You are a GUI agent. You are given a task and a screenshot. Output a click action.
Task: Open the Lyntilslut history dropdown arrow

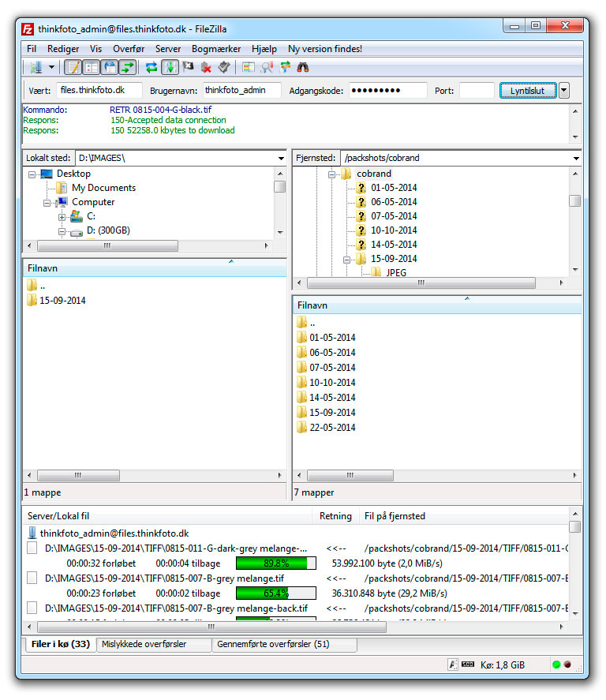pyautogui.click(x=563, y=91)
